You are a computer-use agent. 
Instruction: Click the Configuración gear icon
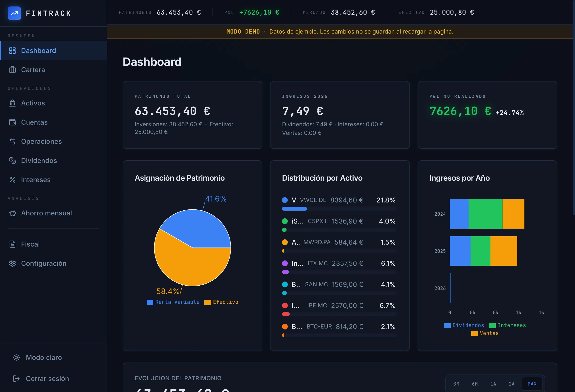click(12, 263)
